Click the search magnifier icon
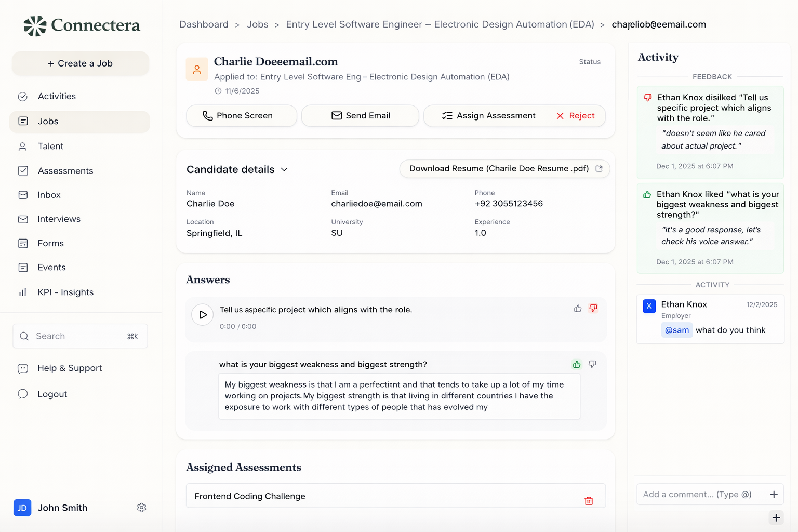This screenshot has width=798, height=532. point(24,336)
